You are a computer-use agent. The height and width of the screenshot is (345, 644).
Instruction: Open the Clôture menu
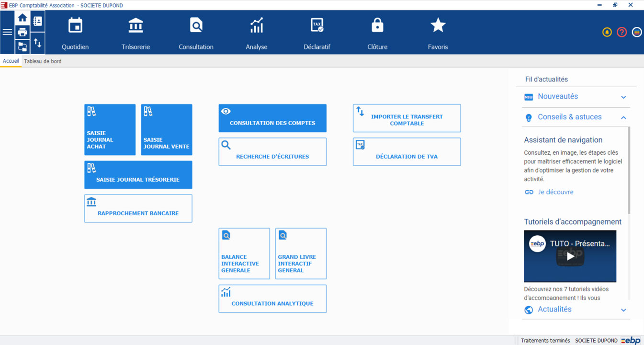pos(377,33)
